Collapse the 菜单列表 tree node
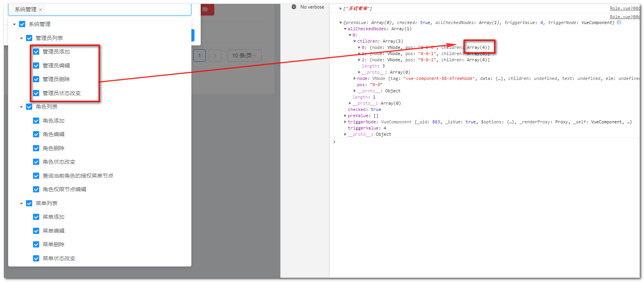644x282 pixels. click(21, 204)
